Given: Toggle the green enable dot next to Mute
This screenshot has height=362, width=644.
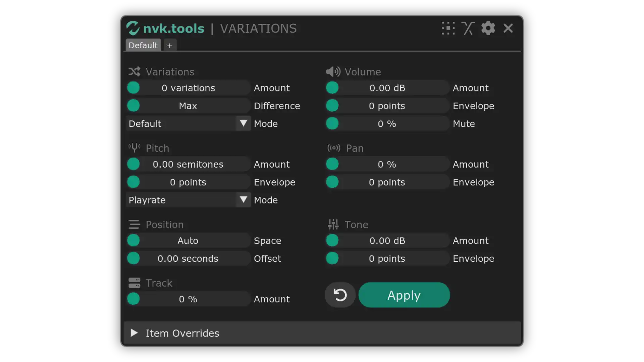Looking at the screenshot, I should [332, 123].
